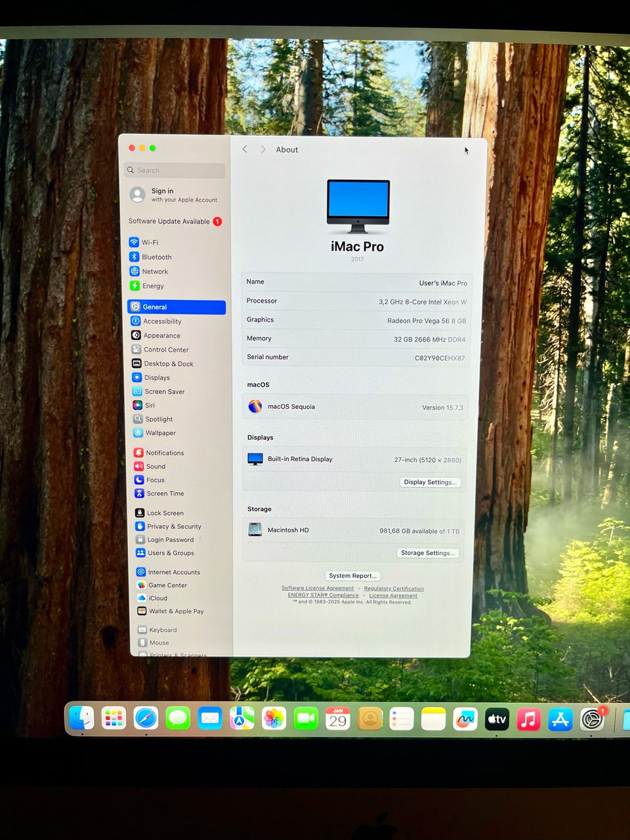Screen dimensions: 630x840
Task: Open Energy settings
Action: pos(146,285)
